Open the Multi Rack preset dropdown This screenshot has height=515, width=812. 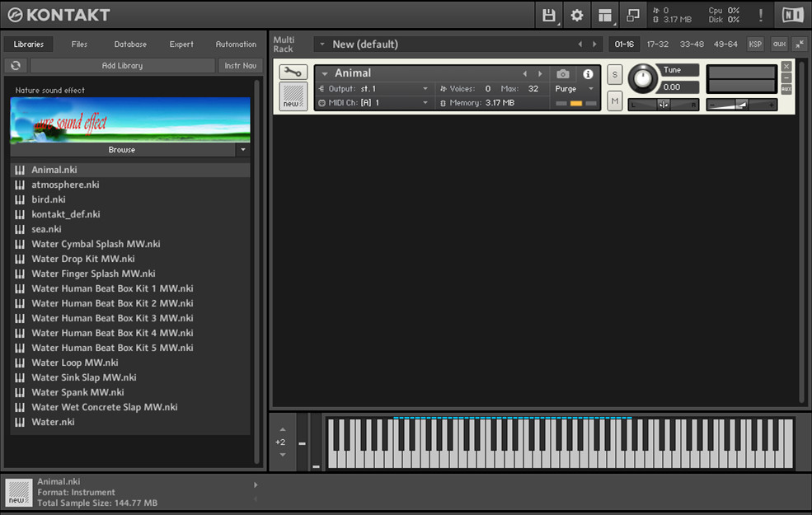(322, 44)
